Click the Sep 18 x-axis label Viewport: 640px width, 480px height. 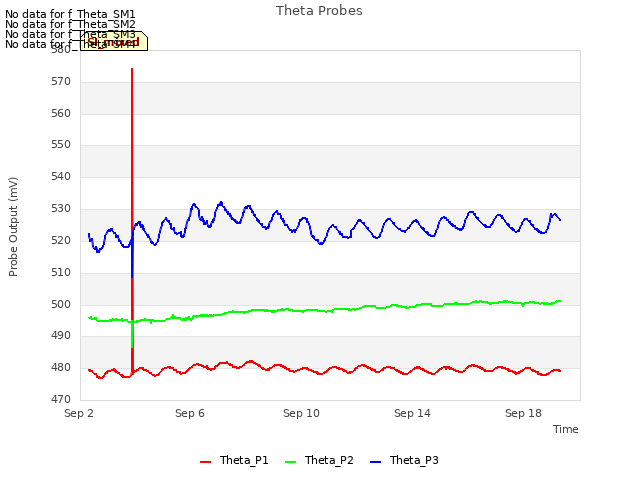(523, 413)
